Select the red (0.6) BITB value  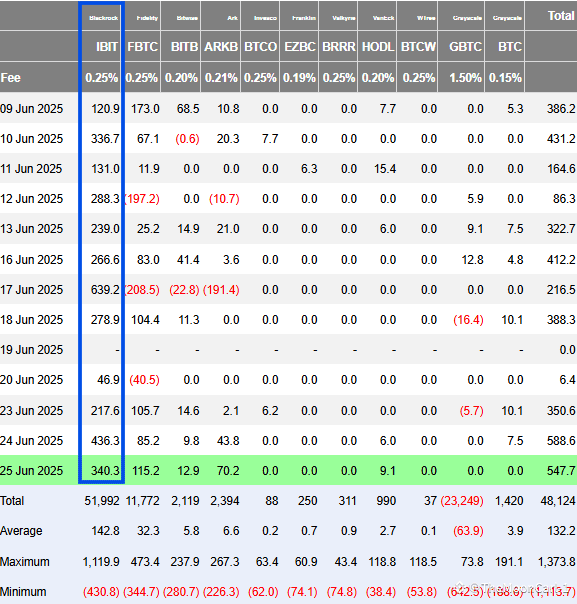[x=187, y=139]
